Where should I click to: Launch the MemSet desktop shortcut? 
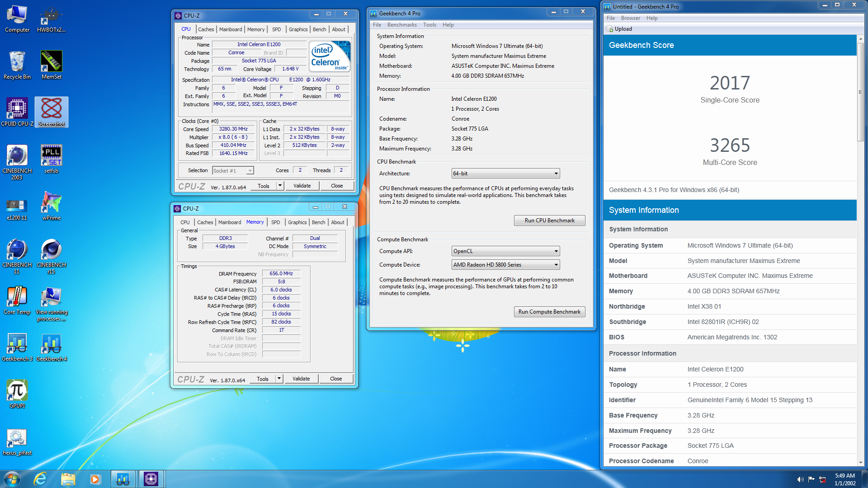[x=51, y=66]
